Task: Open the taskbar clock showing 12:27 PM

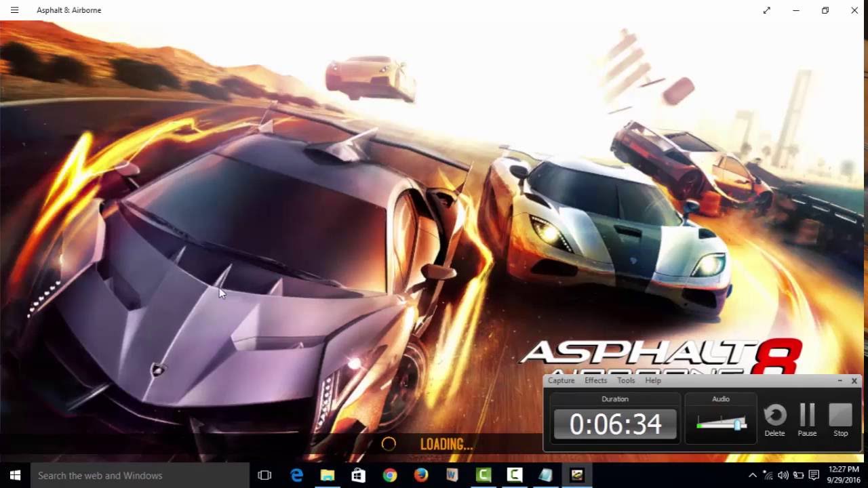Action: pos(844,476)
